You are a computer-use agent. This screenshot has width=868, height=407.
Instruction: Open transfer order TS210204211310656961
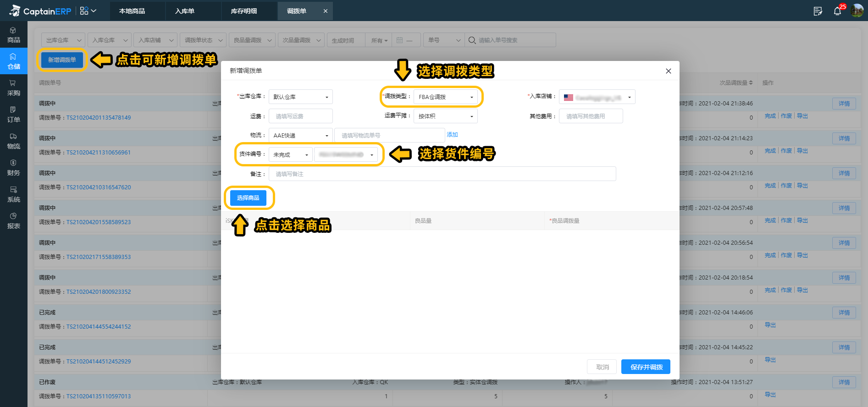(x=99, y=152)
